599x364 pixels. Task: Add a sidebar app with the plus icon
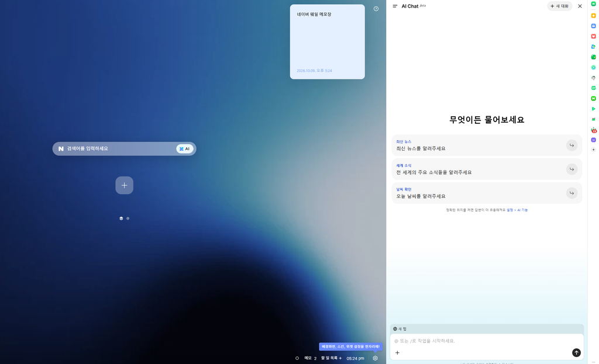click(593, 150)
